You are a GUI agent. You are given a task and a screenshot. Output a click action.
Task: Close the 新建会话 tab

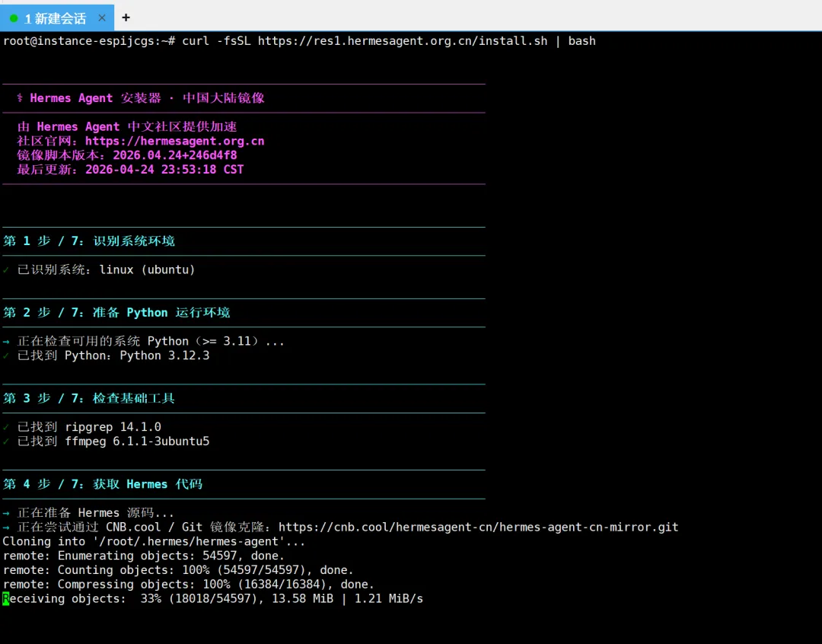pyautogui.click(x=102, y=18)
